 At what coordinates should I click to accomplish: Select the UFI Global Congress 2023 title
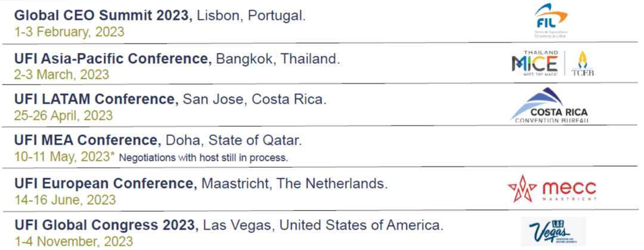click(106, 226)
